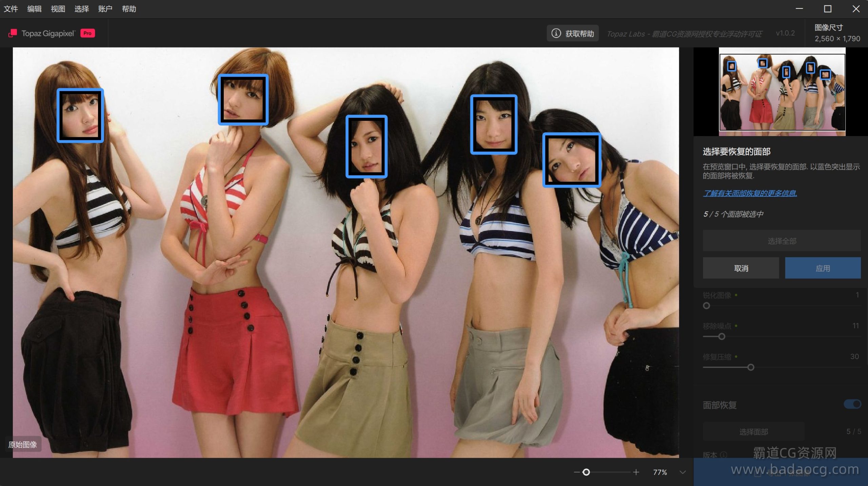Click the red Pro badge
The width and height of the screenshot is (868, 486).
87,33
